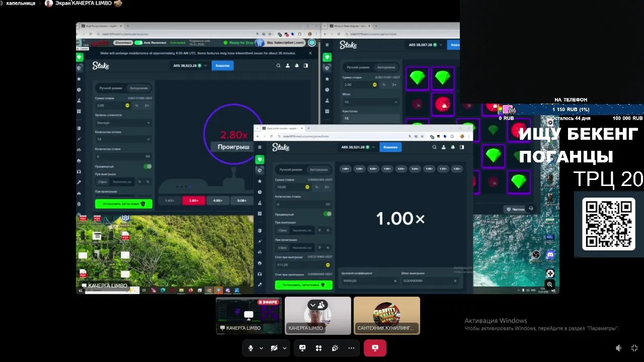Viewport: 644px width, 362px height.
Task: Open camera options chevron in call bar
Action: tap(285, 348)
